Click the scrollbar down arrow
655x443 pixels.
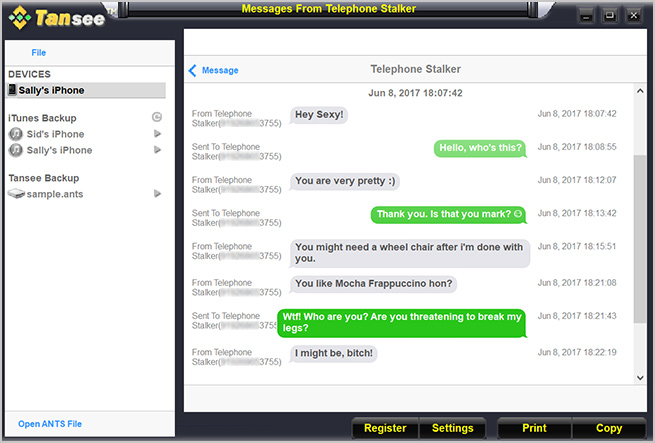click(x=639, y=377)
